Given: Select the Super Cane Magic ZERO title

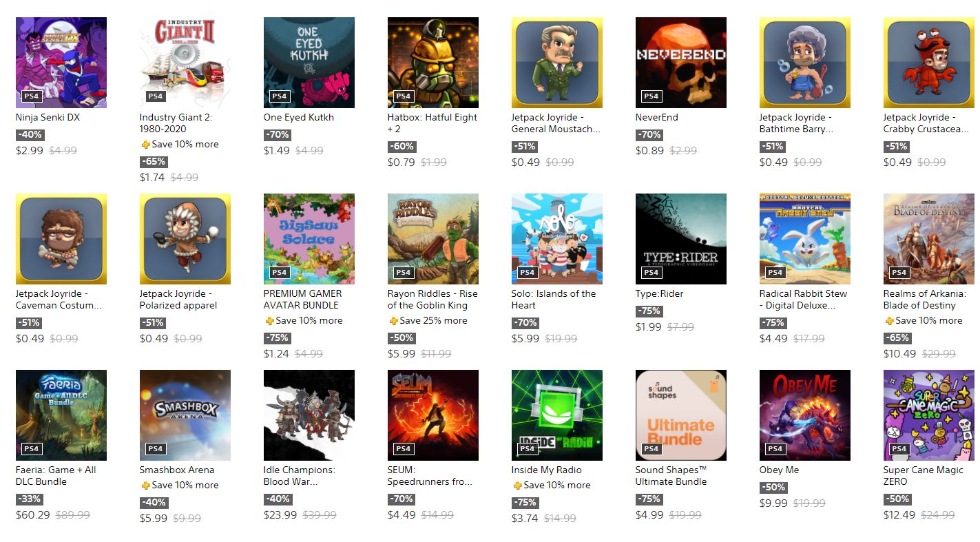Looking at the screenshot, I should click(x=924, y=476).
